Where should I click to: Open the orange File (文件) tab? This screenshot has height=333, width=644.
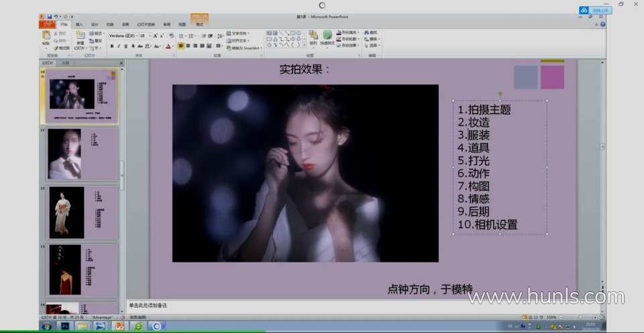47,25
